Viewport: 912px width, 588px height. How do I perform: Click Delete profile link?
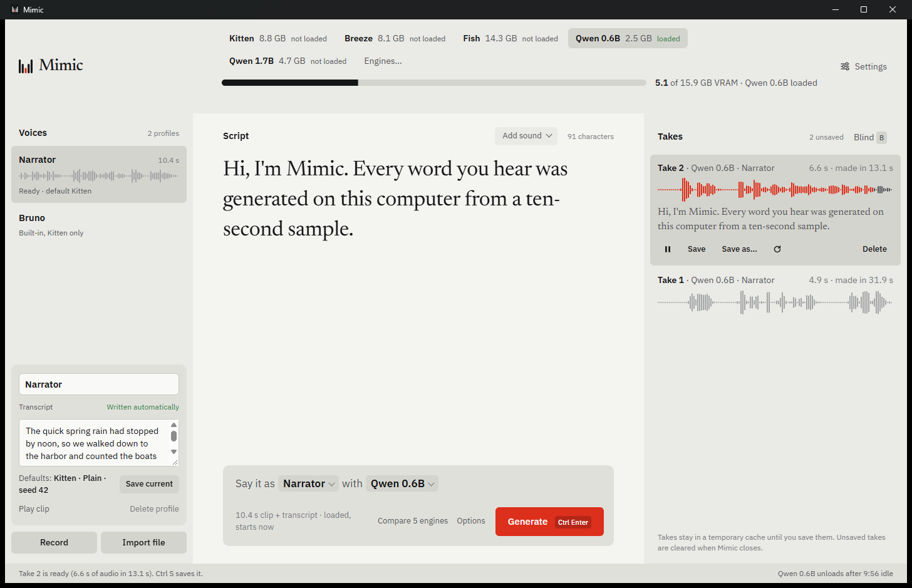[154, 509]
